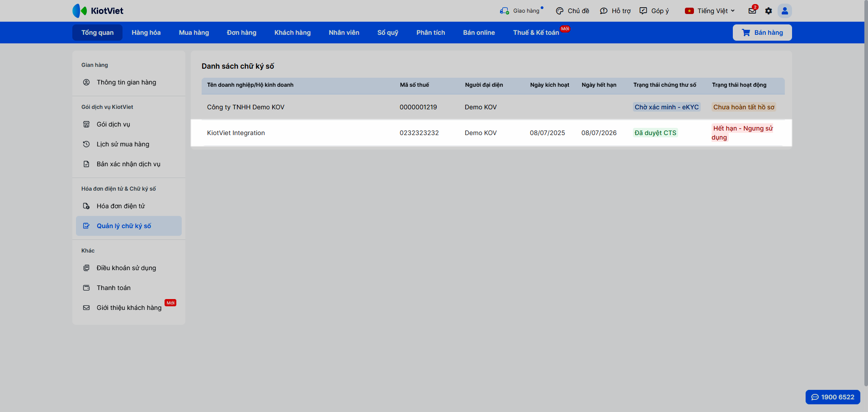Click the Thông tin gian hàng profile icon
Viewport: 868px width, 412px height.
(86, 82)
